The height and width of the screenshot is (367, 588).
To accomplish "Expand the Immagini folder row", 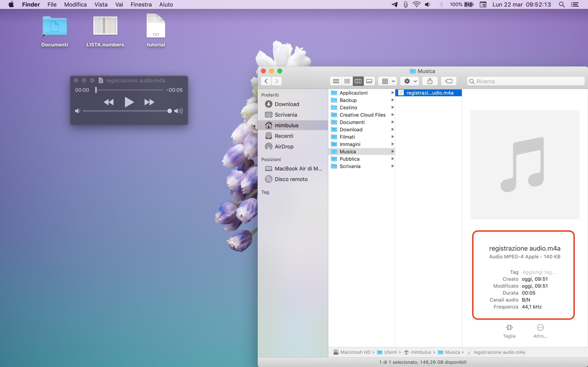I will click(x=350, y=144).
